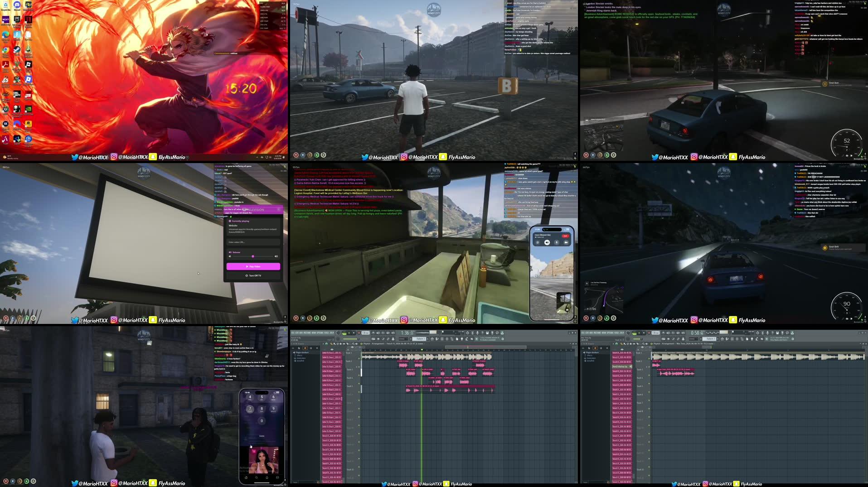Click next-pattern arrow beside Pattern 1 in middle FL Studio
This screenshot has height=487, width=868.
click(428, 339)
